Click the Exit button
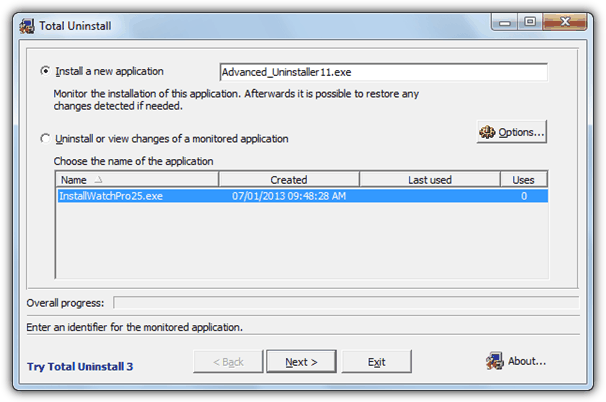606x402 pixels. [x=376, y=362]
